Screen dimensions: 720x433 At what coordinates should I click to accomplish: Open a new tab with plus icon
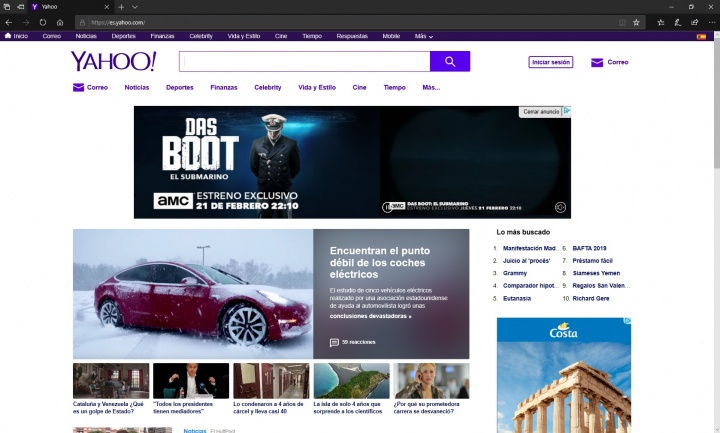coord(121,7)
